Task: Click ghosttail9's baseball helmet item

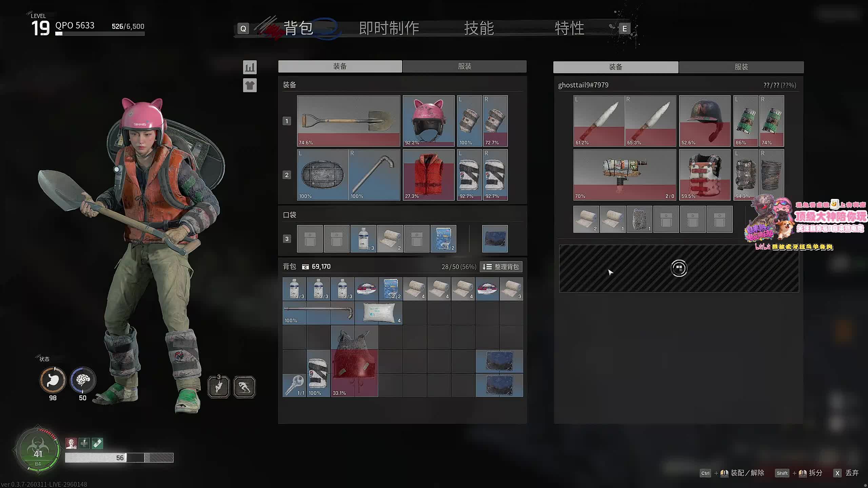Action: (x=705, y=121)
